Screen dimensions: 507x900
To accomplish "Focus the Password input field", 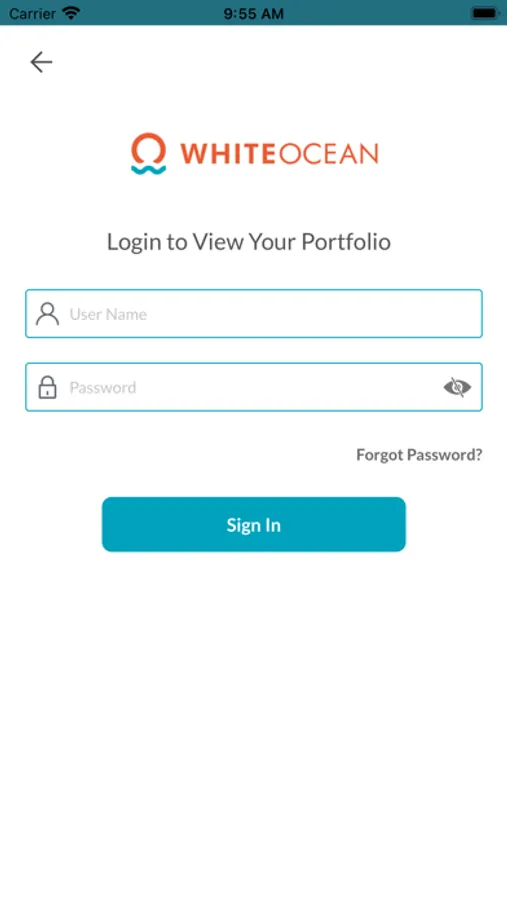I will (254, 387).
